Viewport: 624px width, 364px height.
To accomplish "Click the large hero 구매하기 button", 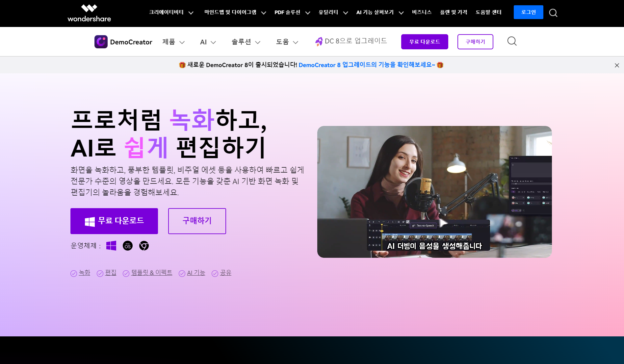I will click(197, 221).
